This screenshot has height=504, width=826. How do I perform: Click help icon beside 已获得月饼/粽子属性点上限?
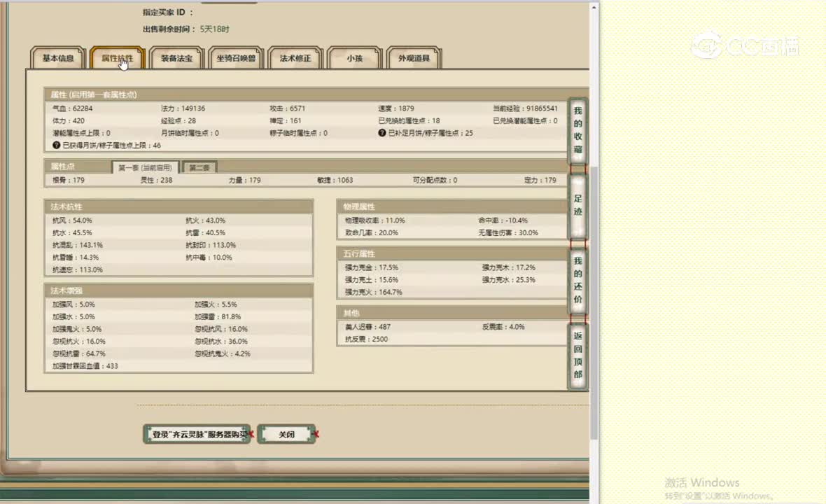point(57,145)
